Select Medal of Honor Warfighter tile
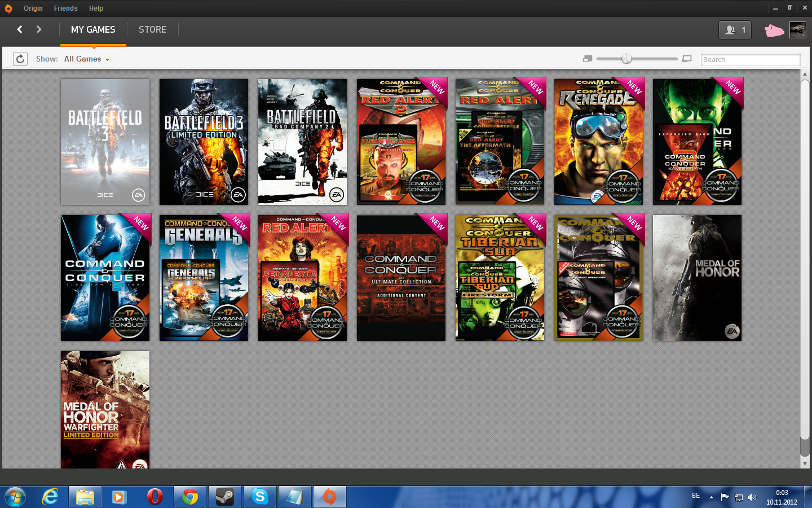Viewport: 812px width, 508px height. tap(105, 410)
